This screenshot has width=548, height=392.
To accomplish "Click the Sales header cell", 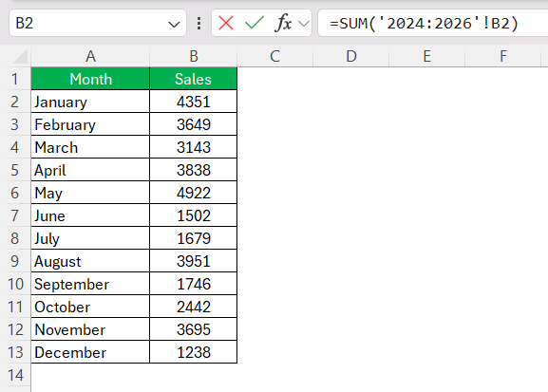I will click(x=193, y=79).
